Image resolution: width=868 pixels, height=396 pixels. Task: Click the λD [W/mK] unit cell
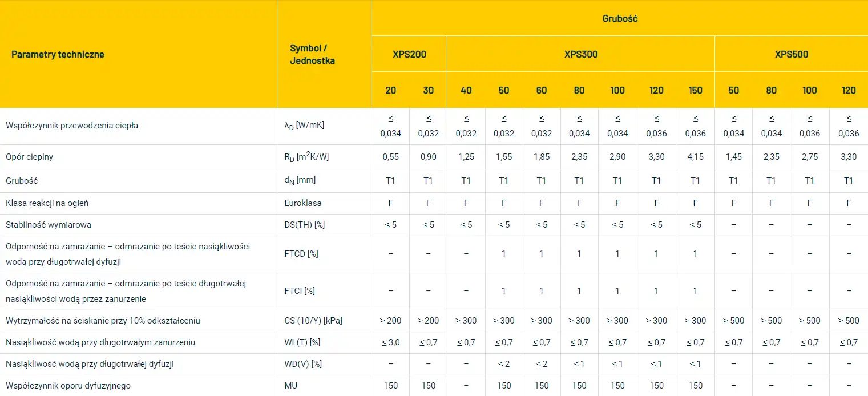[304, 126]
